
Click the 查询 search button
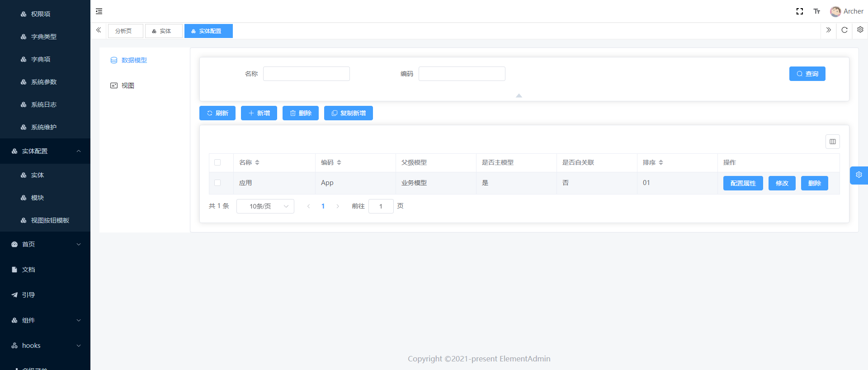pos(807,74)
